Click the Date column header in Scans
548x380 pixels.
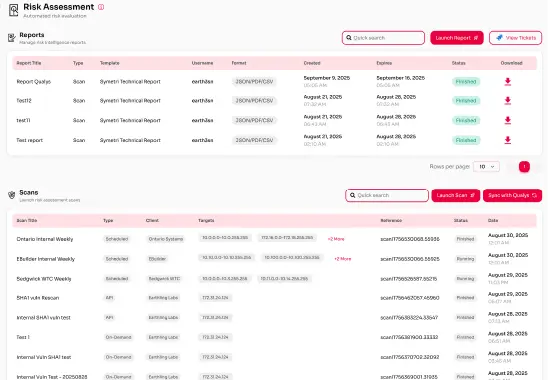493,221
